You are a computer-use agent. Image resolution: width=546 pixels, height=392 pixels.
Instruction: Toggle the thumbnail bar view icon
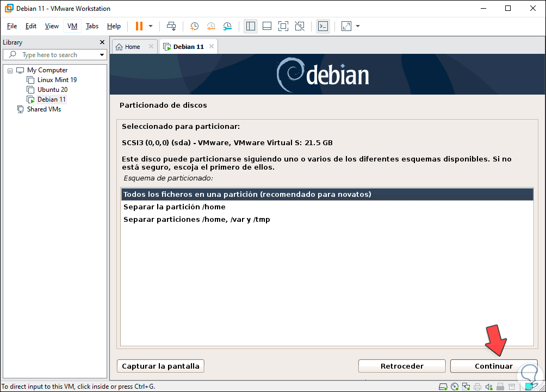[267, 26]
